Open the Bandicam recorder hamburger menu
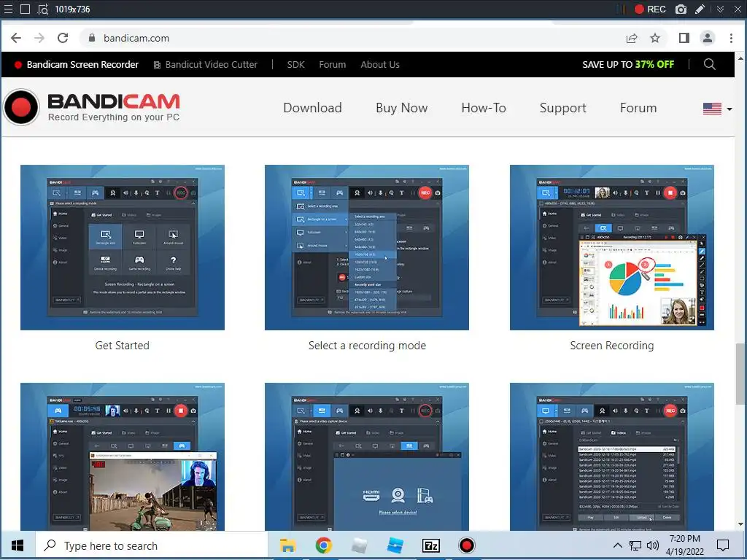 click(x=8, y=9)
